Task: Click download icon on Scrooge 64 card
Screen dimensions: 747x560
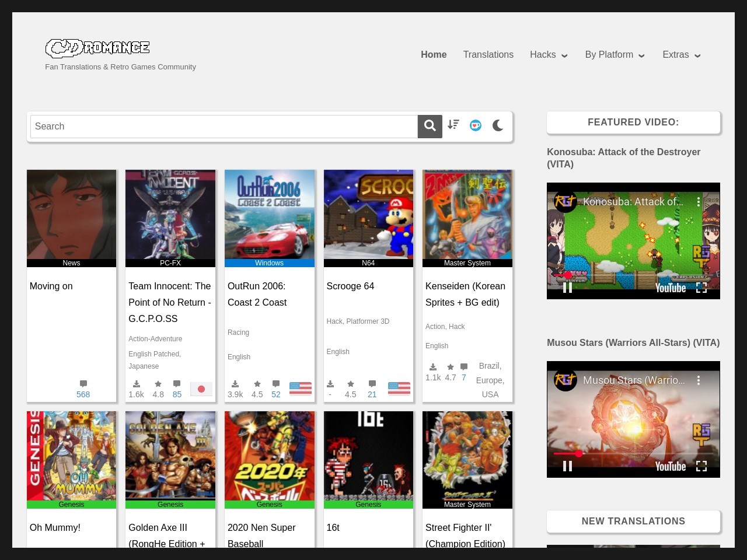Action: point(330,384)
